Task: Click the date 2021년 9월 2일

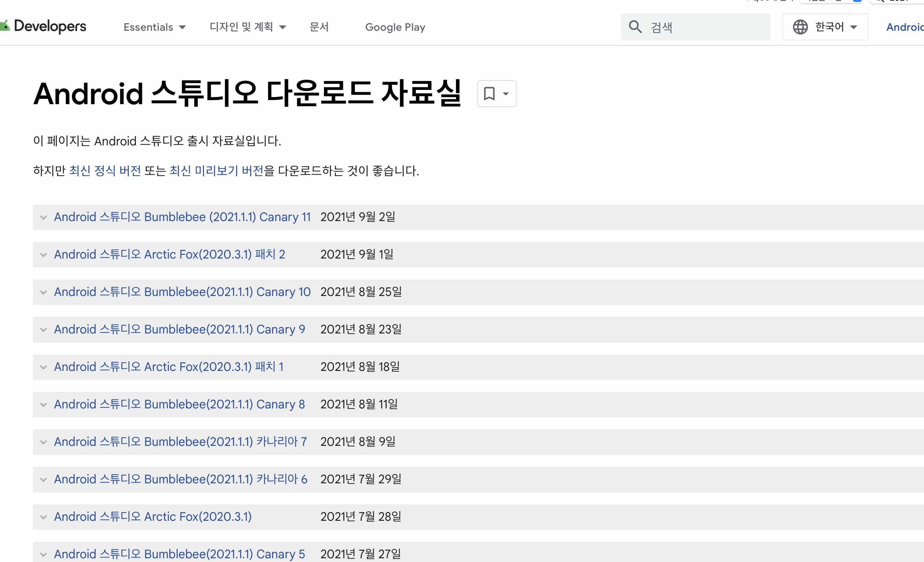Action: click(358, 217)
